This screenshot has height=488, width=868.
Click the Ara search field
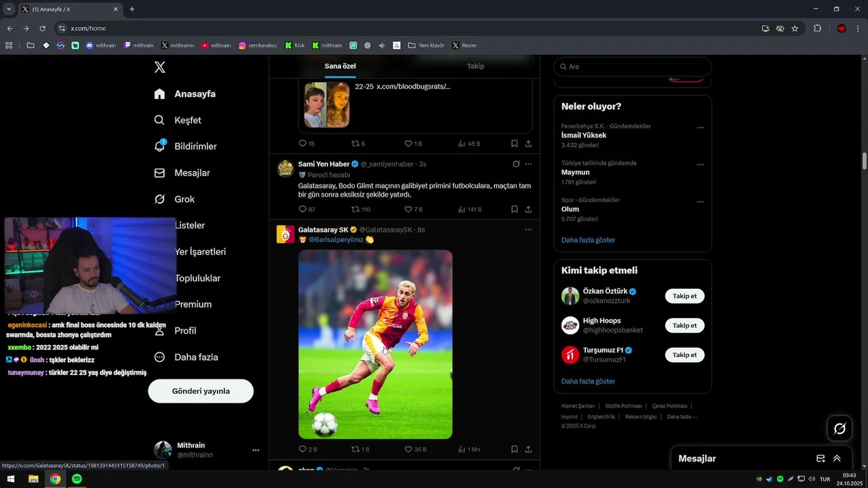click(x=633, y=66)
